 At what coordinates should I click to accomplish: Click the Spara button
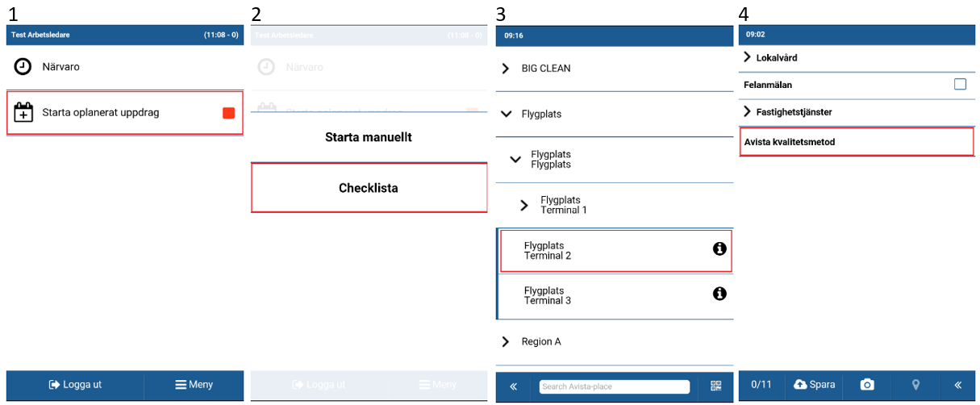(x=815, y=385)
